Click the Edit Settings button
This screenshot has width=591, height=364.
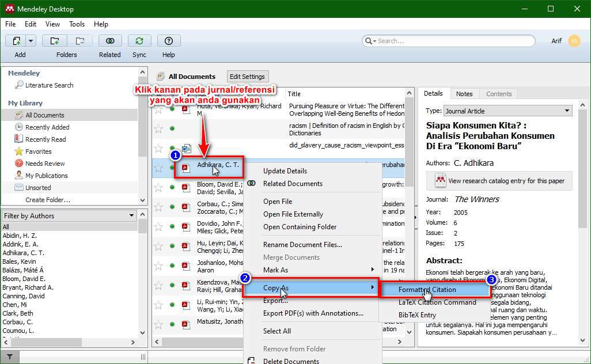point(247,77)
